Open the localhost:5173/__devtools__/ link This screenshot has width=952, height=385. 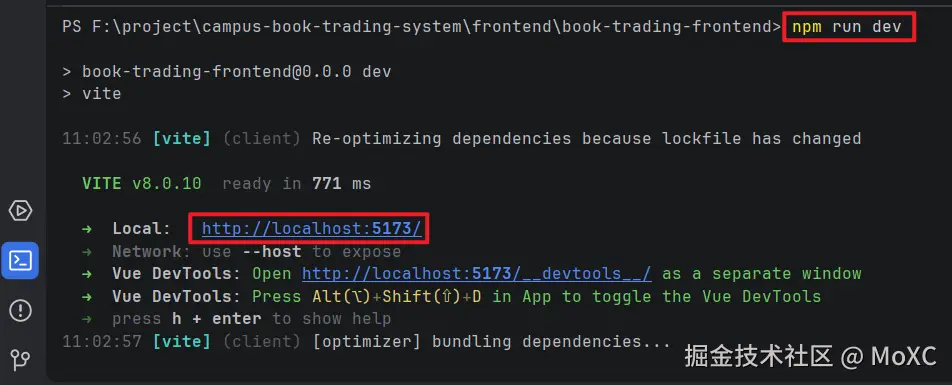[477, 274]
